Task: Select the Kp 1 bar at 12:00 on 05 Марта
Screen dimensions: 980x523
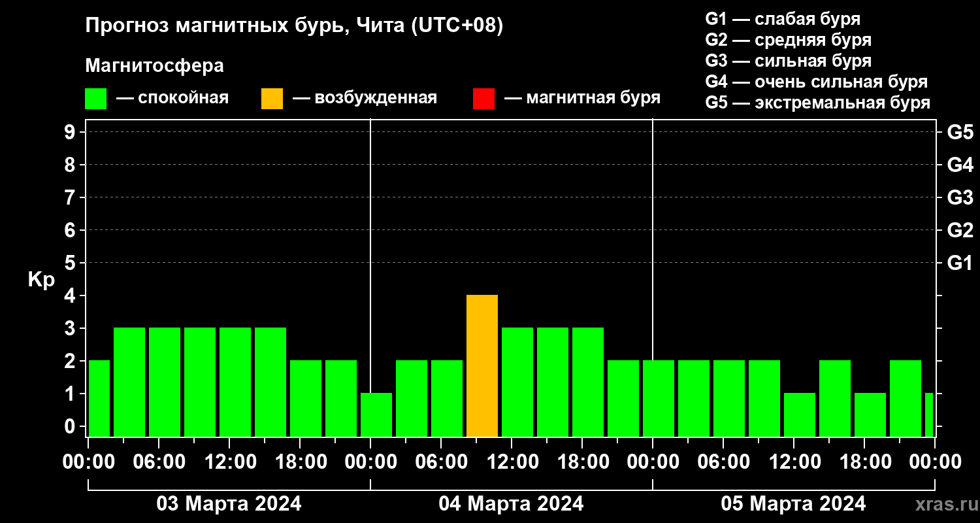Action: 800,415
